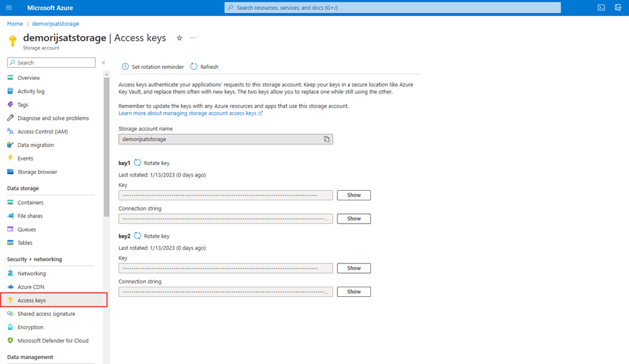Copy the storage account name
Image resolution: width=629 pixels, height=364 pixels.
[326, 139]
